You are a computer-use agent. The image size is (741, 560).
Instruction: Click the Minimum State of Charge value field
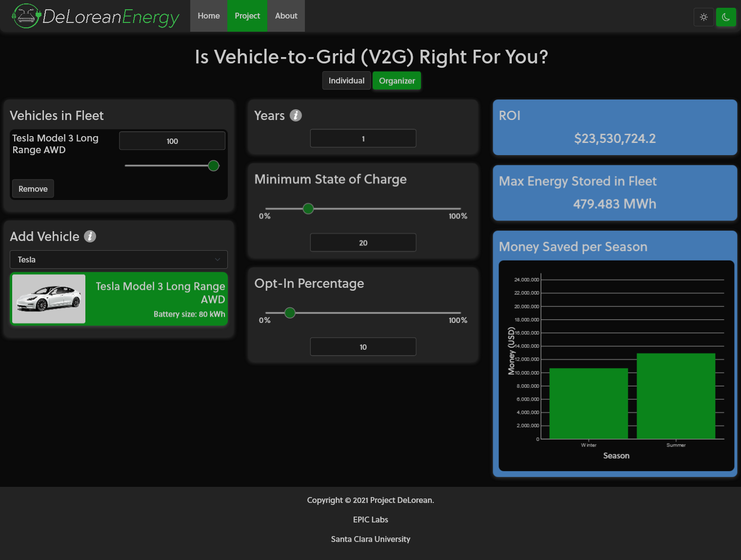tap(363, 242)
